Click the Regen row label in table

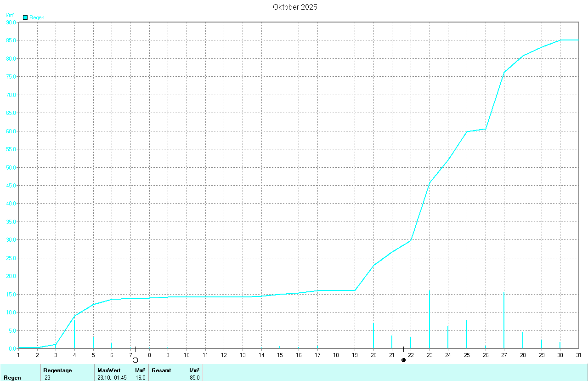click(x=12, y=377)
